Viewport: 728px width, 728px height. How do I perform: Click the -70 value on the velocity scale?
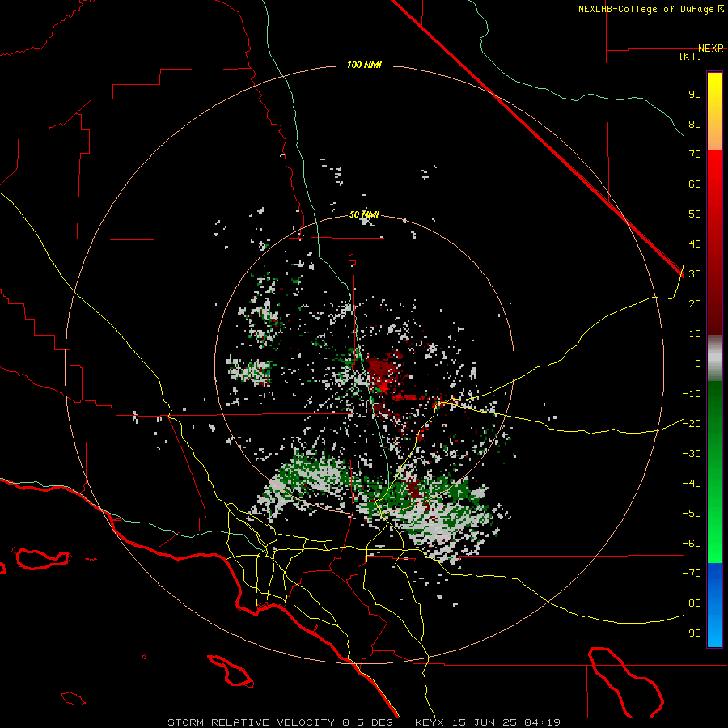click(692, 574)
